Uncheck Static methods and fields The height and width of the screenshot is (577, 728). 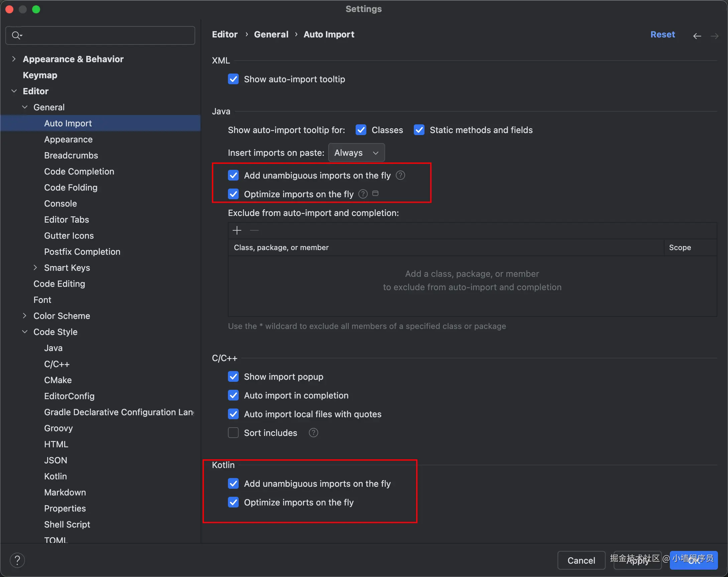click(x=419, y=130)
